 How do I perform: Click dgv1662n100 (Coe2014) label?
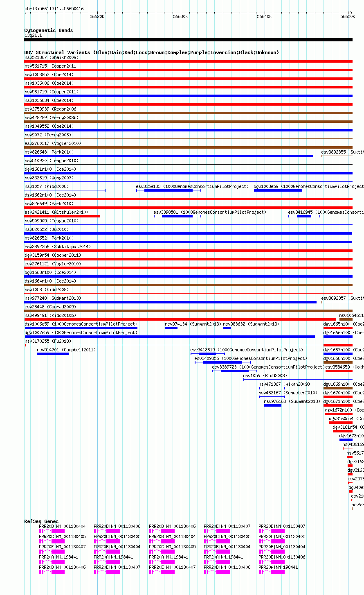[50, 195]
